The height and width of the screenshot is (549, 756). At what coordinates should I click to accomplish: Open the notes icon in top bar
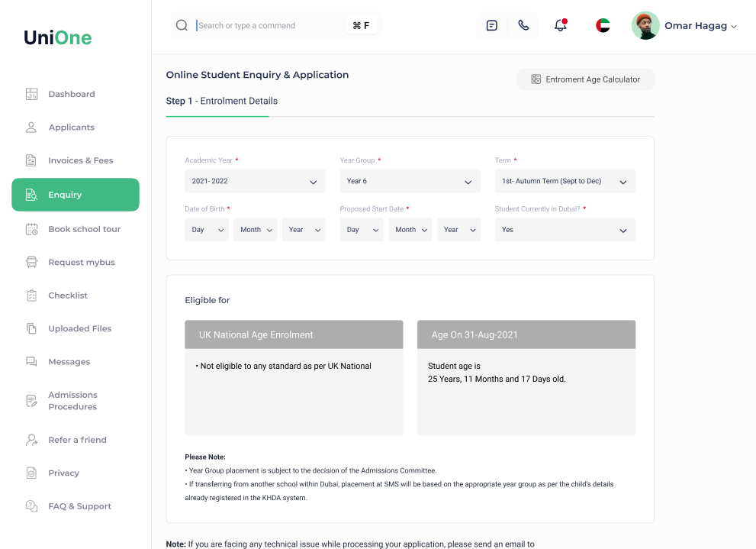pyautogui.click(x=492, y=25)
